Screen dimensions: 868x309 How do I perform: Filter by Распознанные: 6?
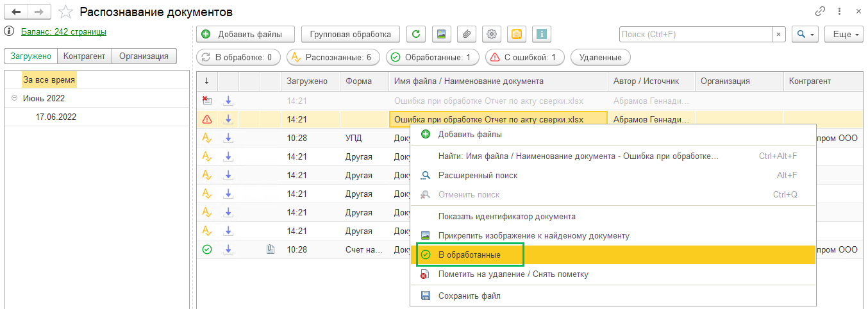(x=333, y=58)
